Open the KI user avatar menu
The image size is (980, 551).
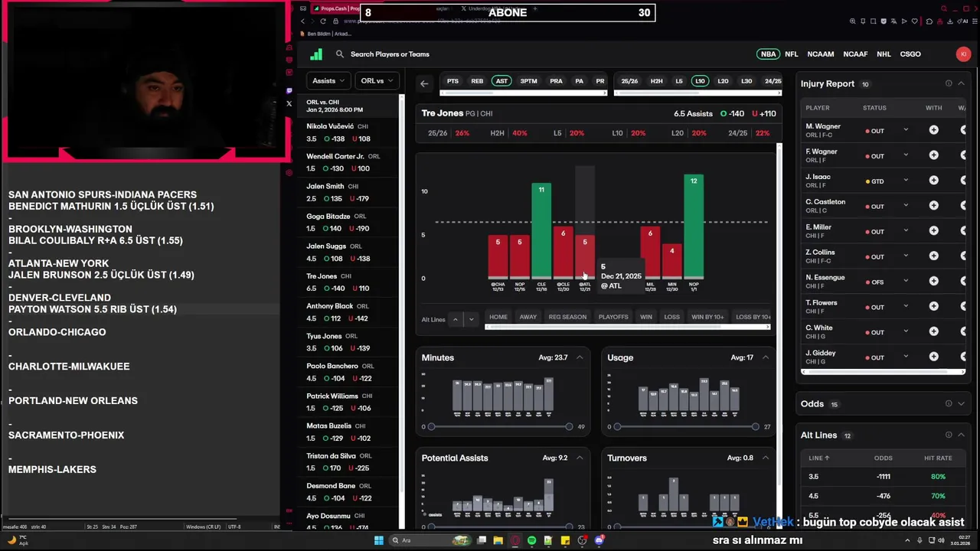(x=963, y=54)
